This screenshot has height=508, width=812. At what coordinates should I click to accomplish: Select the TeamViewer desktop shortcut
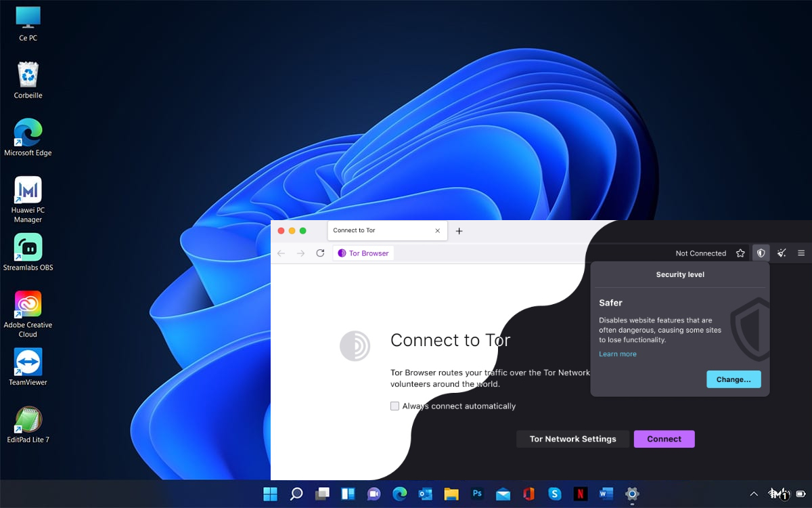click(x=28, y=367)
